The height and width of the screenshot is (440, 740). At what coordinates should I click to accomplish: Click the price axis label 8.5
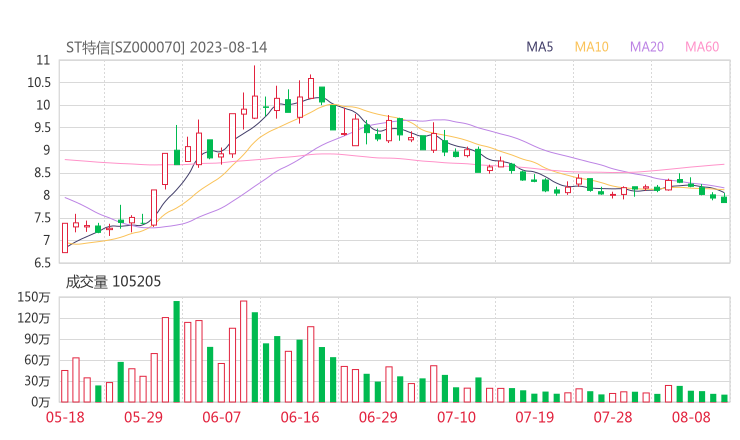41,173
